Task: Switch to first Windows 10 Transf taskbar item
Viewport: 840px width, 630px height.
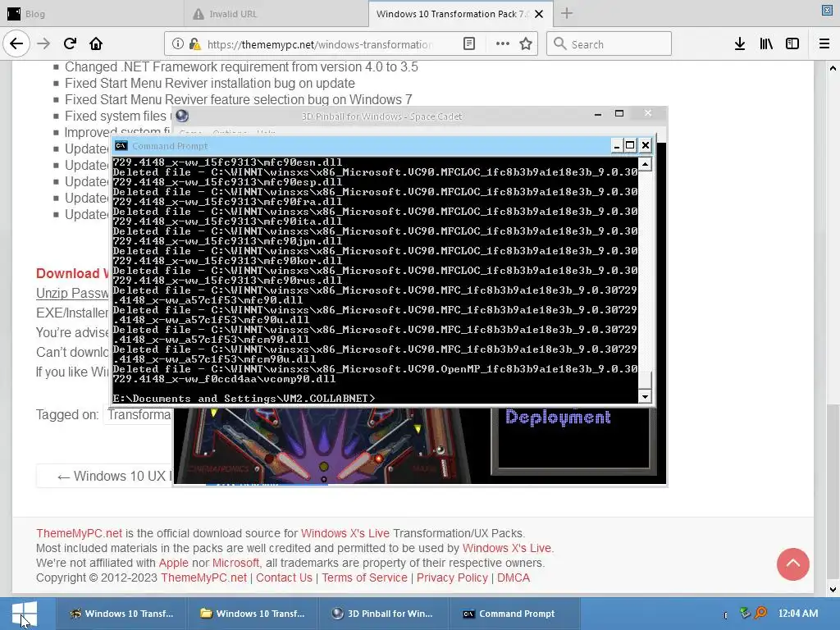Action: pyautogui.click(x=121, y=614)
